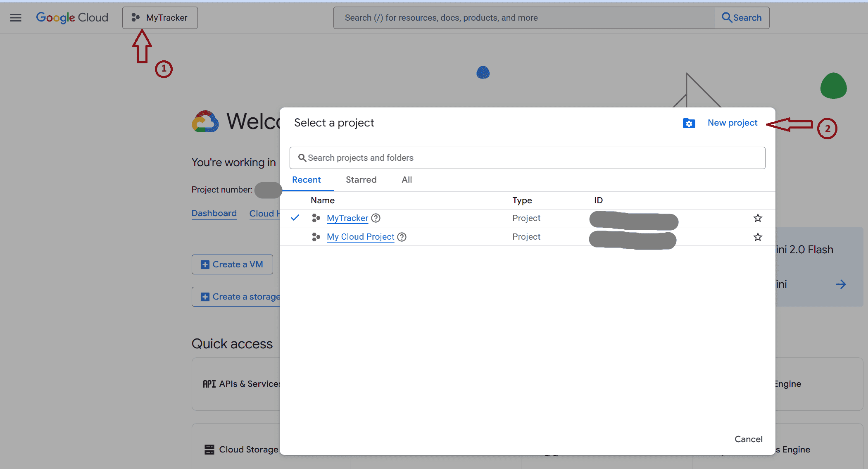Click the Cloud Storage card icon
This screenshot has width=868, height=469.
click(x=209, y=450)
